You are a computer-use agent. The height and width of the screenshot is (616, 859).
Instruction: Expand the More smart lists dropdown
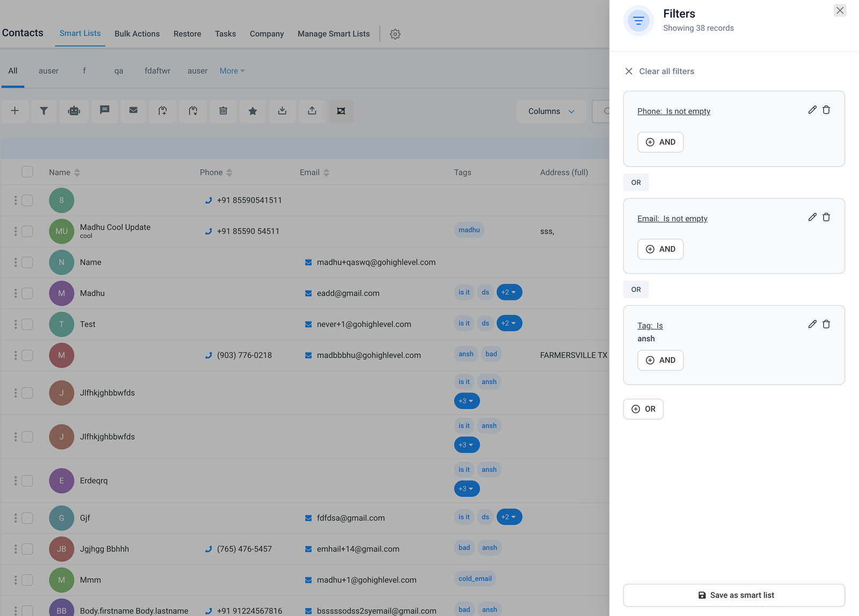232,71
